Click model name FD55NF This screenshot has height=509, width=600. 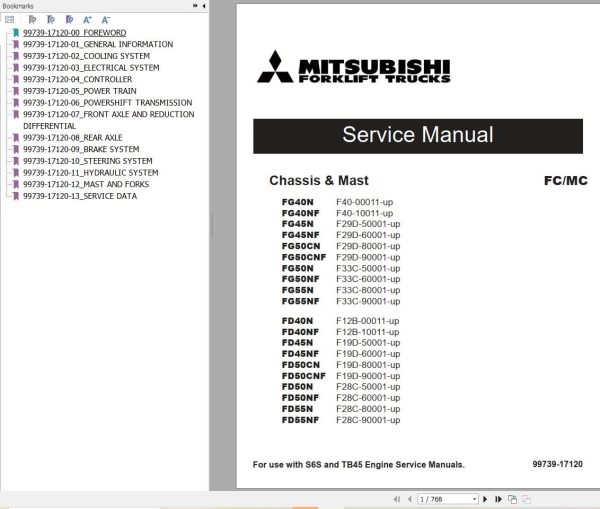300,420
